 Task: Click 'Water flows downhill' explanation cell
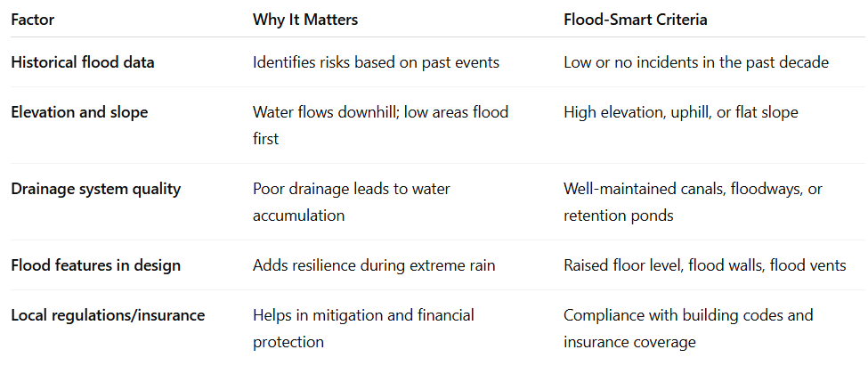(380, 126)
